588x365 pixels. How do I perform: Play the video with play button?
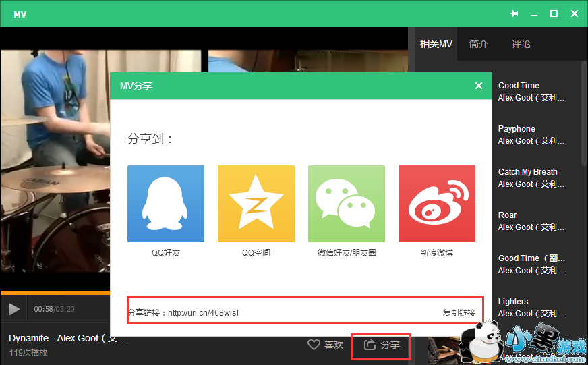coord(14,309)
